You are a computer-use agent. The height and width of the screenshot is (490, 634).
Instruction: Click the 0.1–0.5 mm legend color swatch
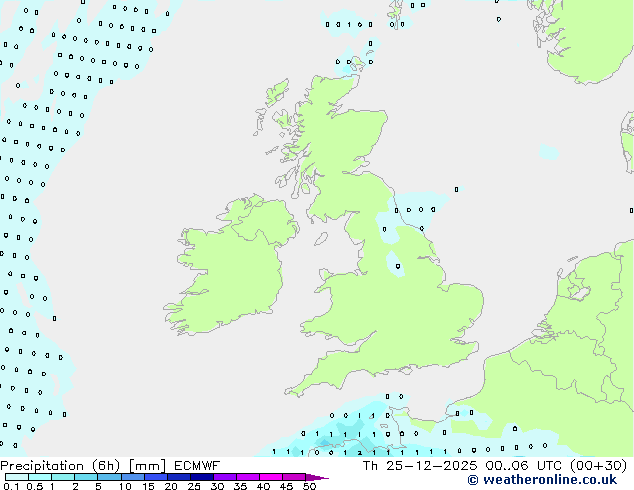(17, 477)
